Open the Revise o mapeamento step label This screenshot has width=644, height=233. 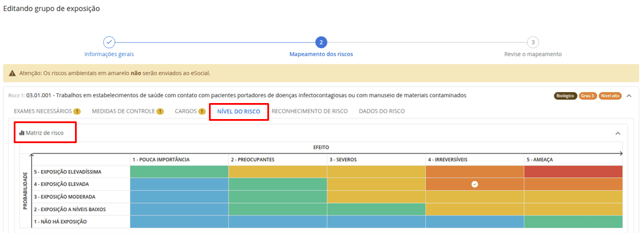pyautogui.click(x=533, y=54)
